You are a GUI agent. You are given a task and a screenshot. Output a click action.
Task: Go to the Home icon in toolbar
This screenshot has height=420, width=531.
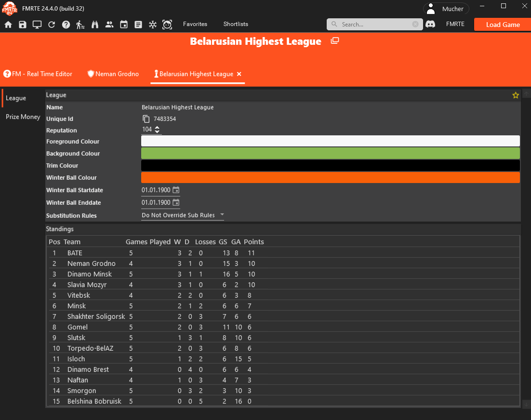tap(8, 25)
